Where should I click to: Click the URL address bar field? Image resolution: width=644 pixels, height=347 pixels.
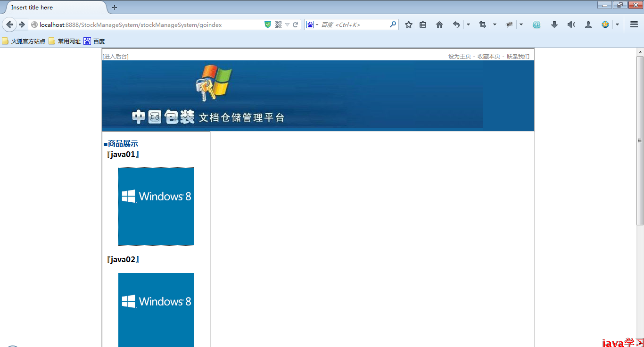(x=151, y=25)
